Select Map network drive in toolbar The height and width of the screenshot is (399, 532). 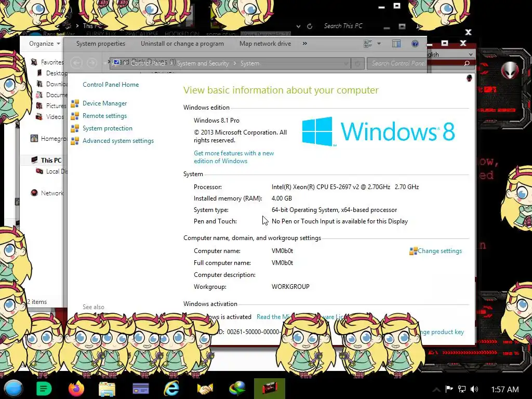[265, 44]
